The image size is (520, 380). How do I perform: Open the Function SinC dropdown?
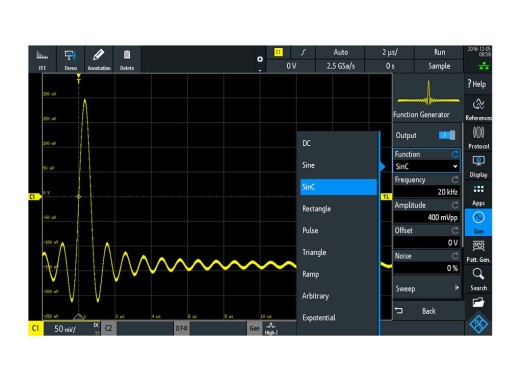(426, 166)
